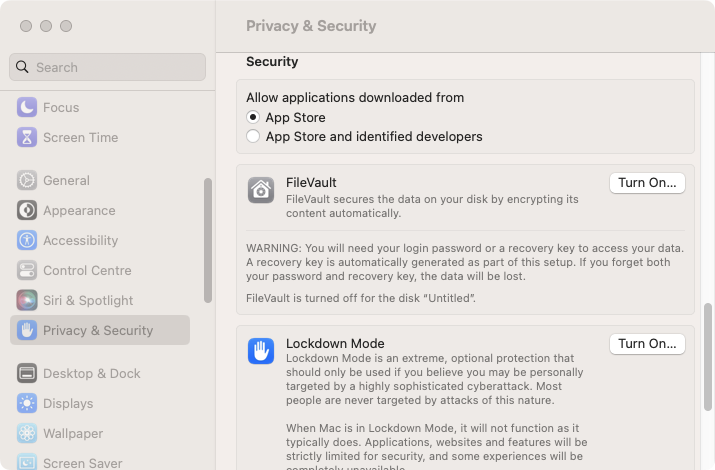
Task: Click the blue Lockdown Mode hand icon
Action: 261,351
